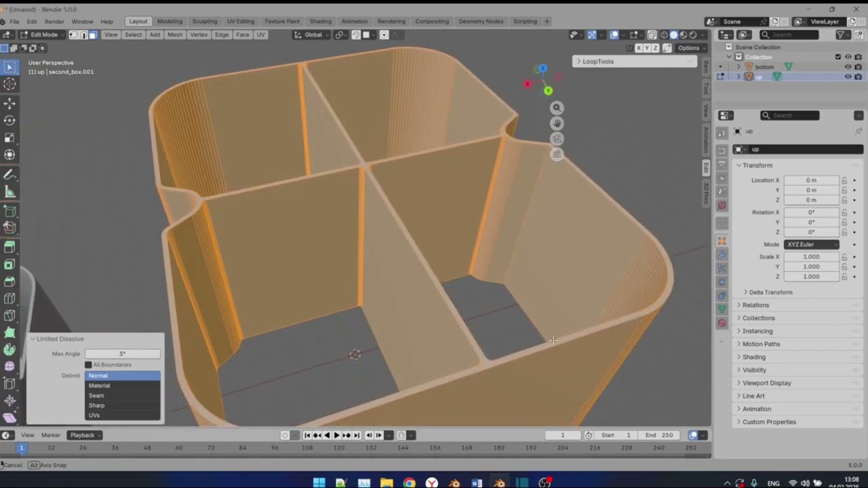Expand the bottom object in outliner
The height and width of the screenshot is (488, 868).
[x=738, y=67]
